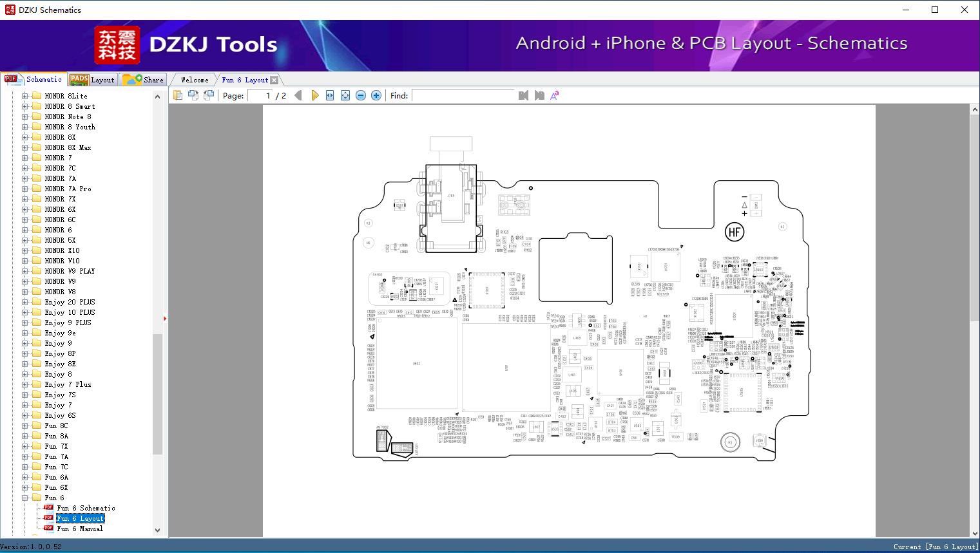Switch to the Schematic tab

pyautogui.click(x=34, y=79)
